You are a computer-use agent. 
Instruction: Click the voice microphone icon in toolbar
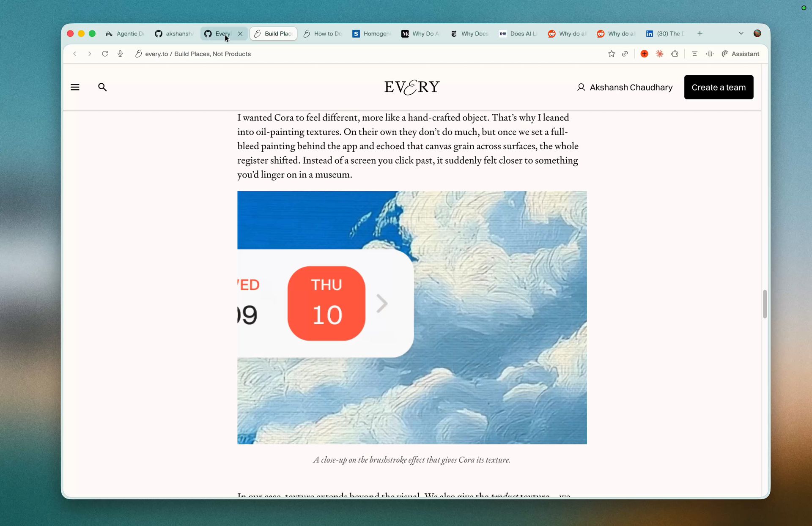pos(120,54)
